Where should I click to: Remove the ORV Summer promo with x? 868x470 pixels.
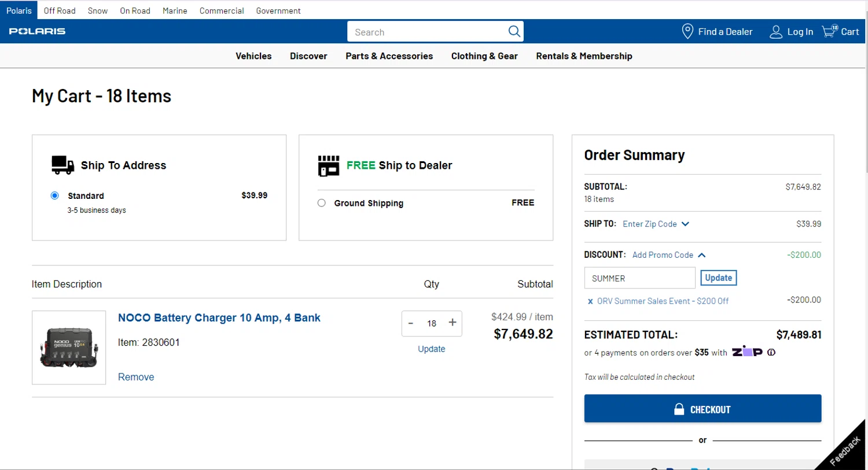pos(590,301)
